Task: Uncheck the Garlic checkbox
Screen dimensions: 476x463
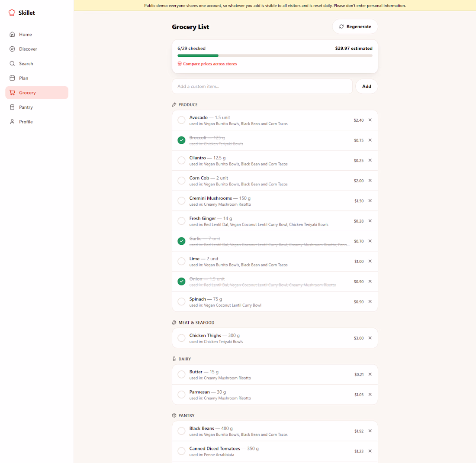Action: (x=182, y=241)
